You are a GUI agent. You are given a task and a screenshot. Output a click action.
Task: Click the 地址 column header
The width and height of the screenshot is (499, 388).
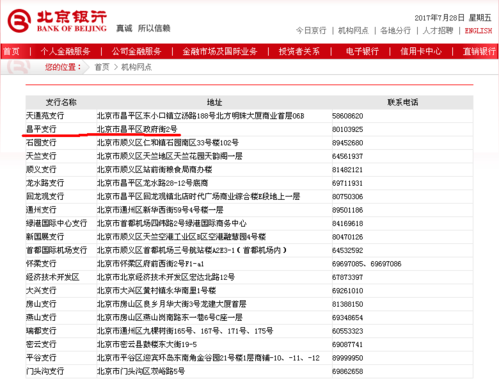pos(214,102)
